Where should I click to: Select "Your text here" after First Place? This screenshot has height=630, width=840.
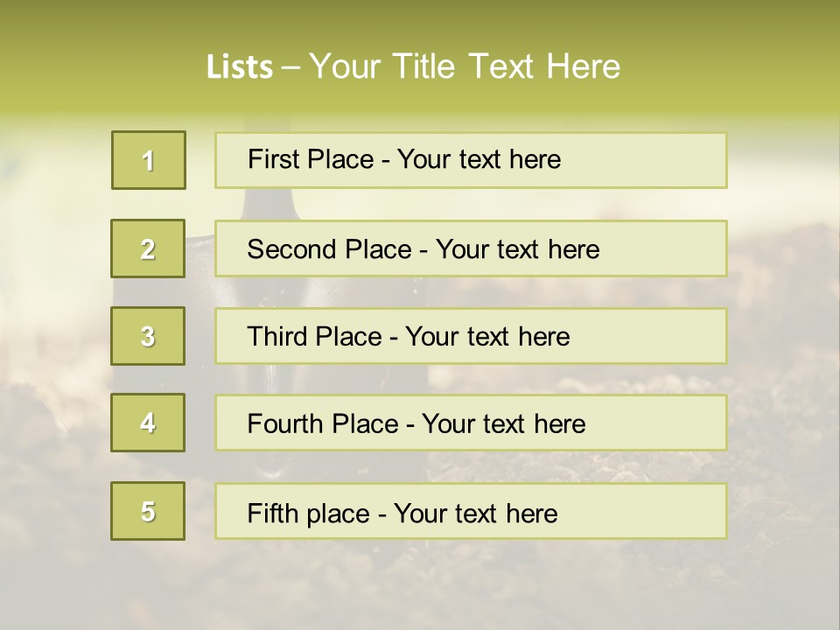click(479, 159)
